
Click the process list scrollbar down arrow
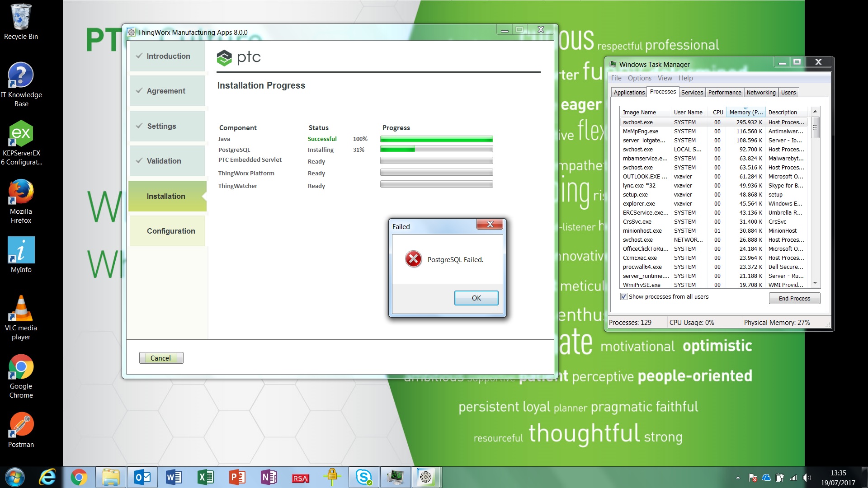pos(815,283)
